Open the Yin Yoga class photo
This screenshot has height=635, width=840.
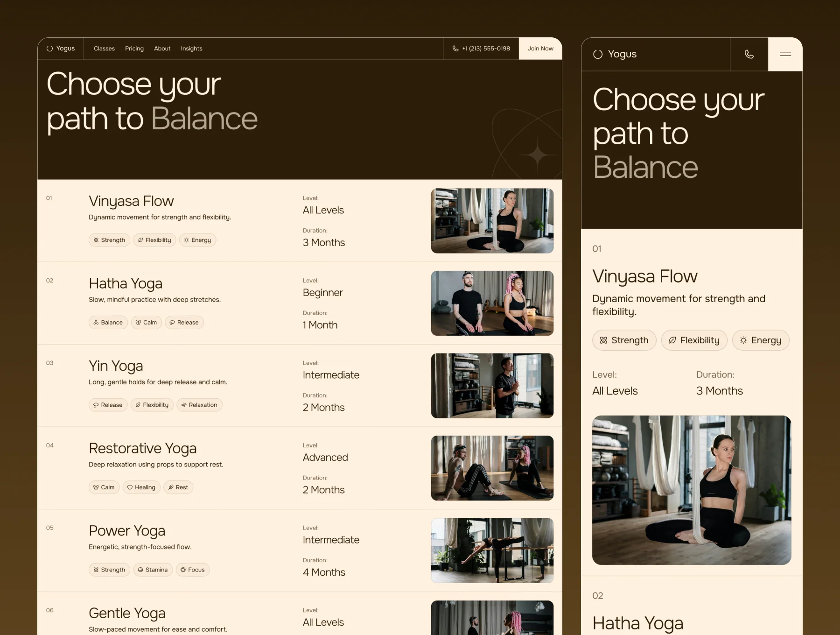coord(492,386)
